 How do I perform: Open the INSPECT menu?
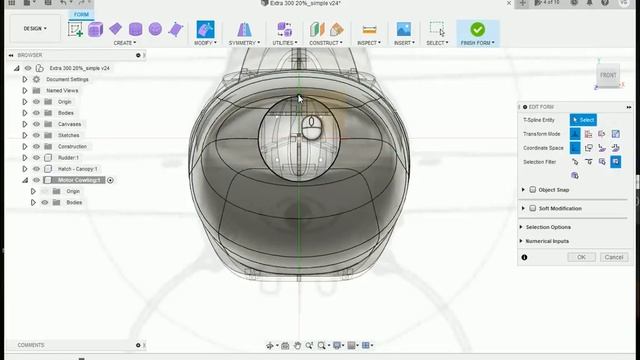coord(369,43)
